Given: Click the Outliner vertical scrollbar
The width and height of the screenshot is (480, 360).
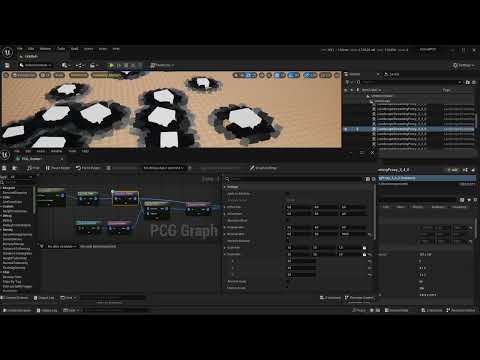Looking at the screenshot, I should click(x=475, y=120).
